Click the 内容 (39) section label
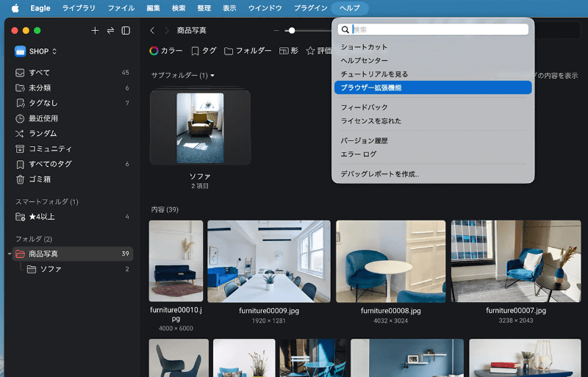This screenshot has height=377, width=588. coord(165,209)
